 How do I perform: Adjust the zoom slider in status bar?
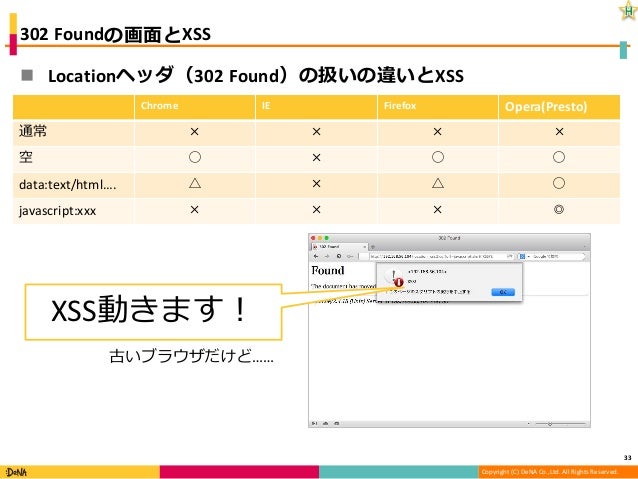[560, 424]
